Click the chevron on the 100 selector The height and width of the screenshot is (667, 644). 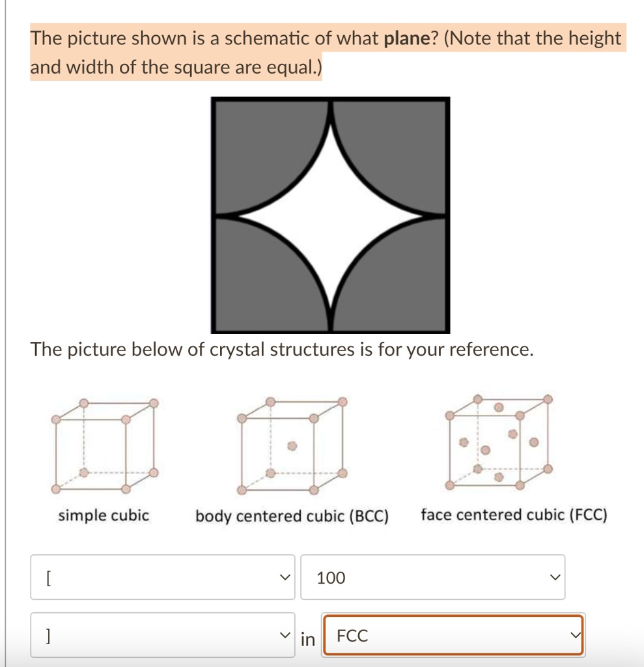coord(553,576)
